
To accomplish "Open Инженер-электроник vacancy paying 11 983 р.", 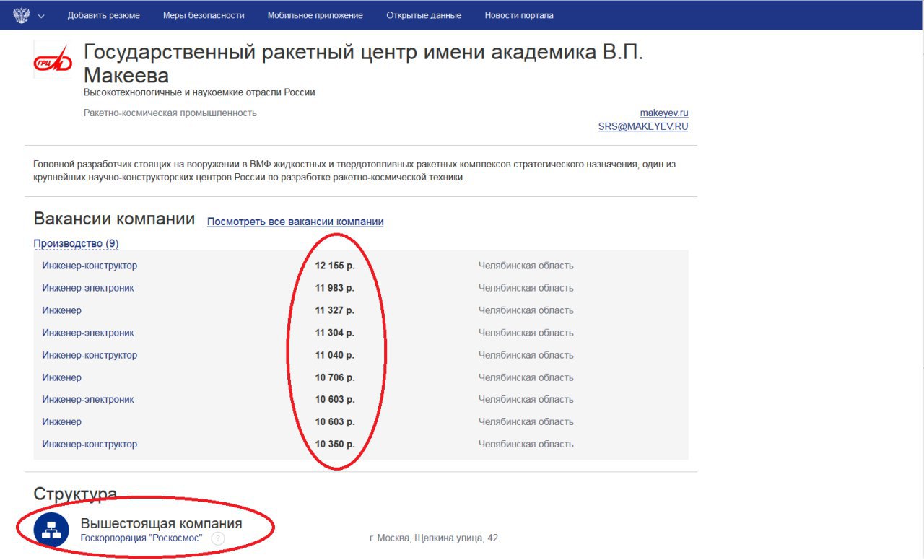I will 88,288.
